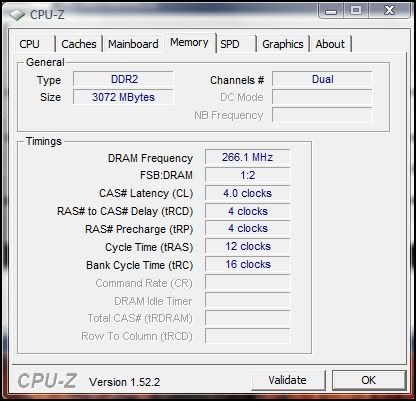Select Bank Cycle Time value 16 clocks
This screenshot has width=416, height=401.
coord(247,264)
